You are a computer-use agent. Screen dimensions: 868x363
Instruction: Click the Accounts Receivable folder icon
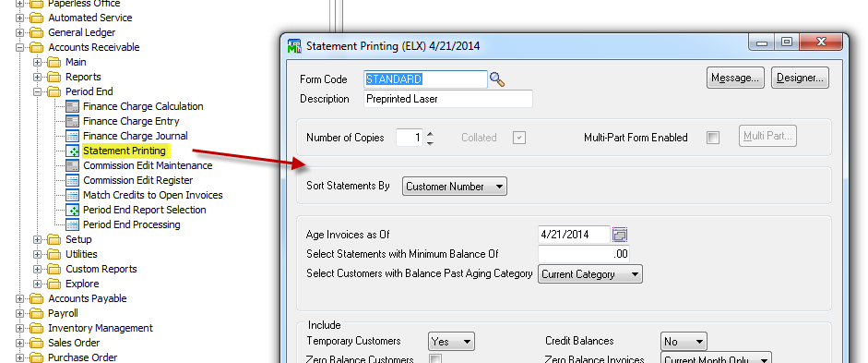(37, 47)
